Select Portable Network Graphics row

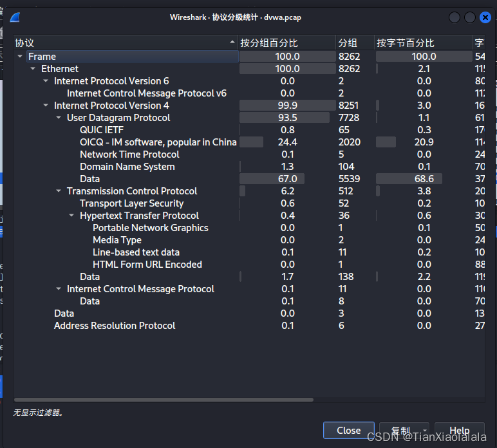coord(249,228)
